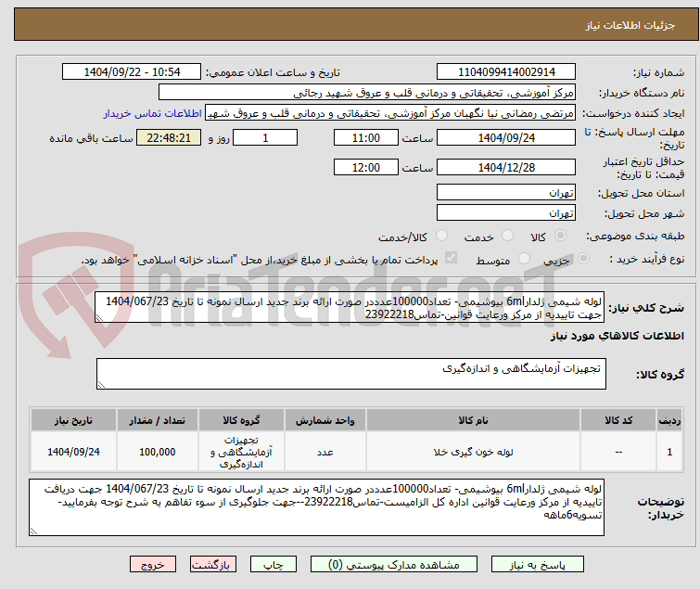700x589 pixels.
Task: Click the delivery province field 'تهران'
Action: click(506, 192)
